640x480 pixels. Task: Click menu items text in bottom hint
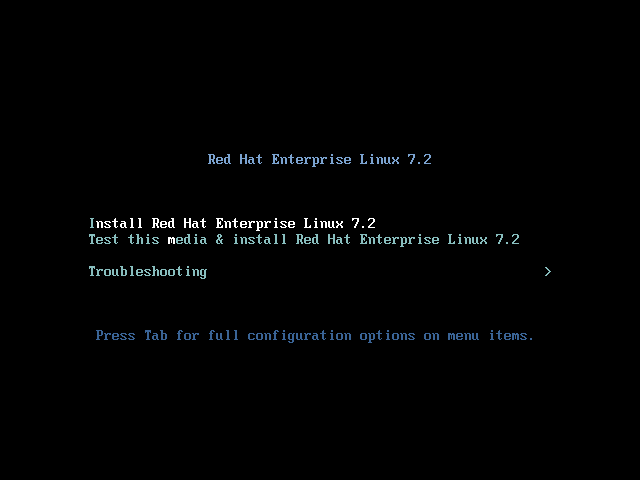pyautogui.click(x=491, y=336)
